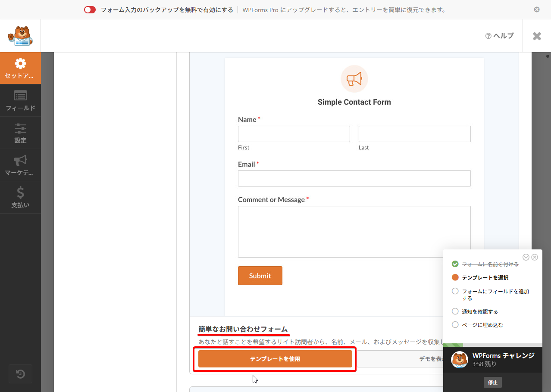Stop the challenge with 停止 button
The width and height of the screenshot is (551, 392).
pyautogui.click(x=492, y=383)
